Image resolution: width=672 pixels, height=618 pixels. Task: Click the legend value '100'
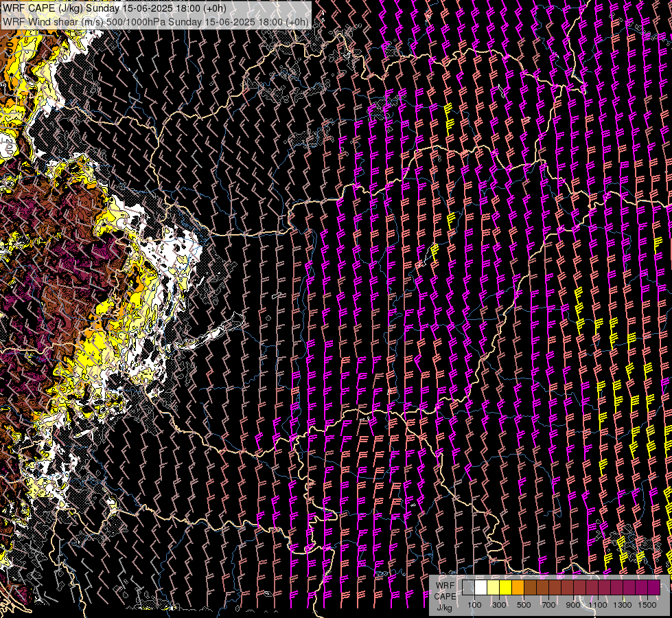pos(474,605)
